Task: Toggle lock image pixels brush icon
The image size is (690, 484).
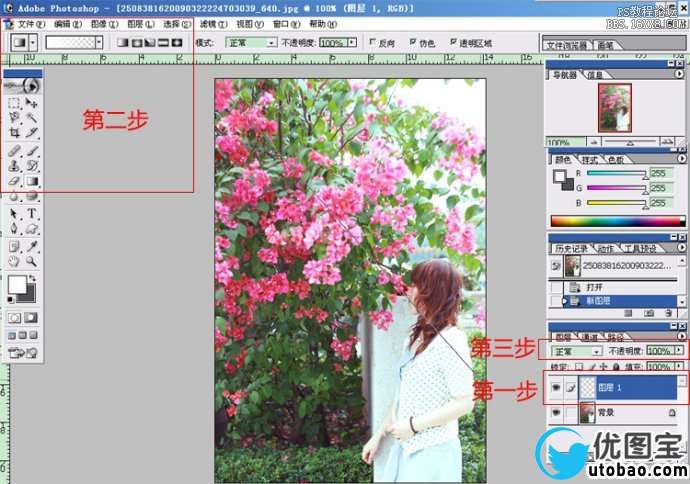Action: (x=592, y=366)
